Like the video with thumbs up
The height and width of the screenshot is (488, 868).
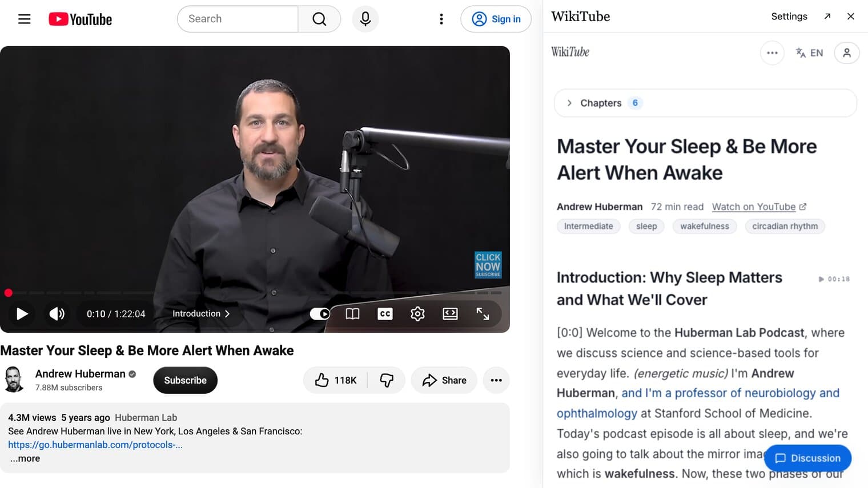pos(336,380)
